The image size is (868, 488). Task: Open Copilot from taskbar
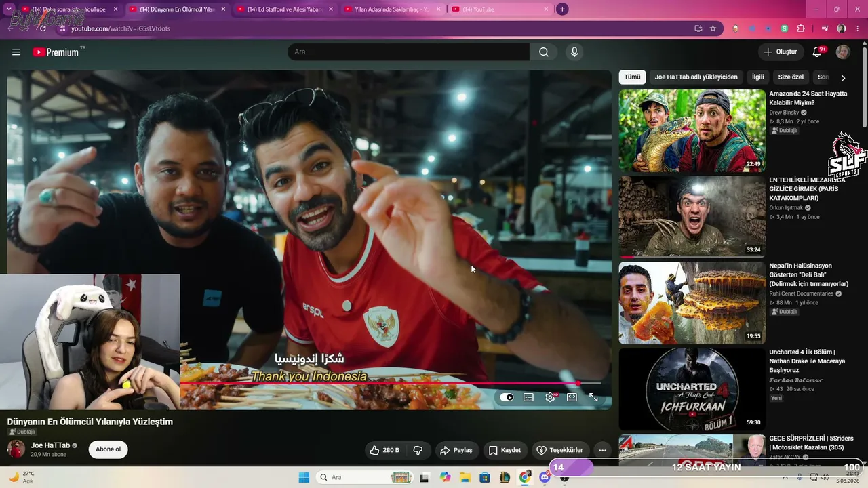[445, 477]
